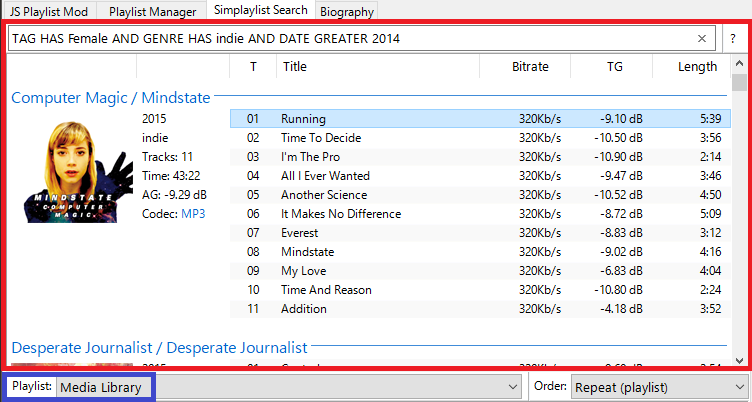This screenshot has height=402, width=752.
Task: Click the AG: -9.29 dB album gain text
Action: (175, 194)
